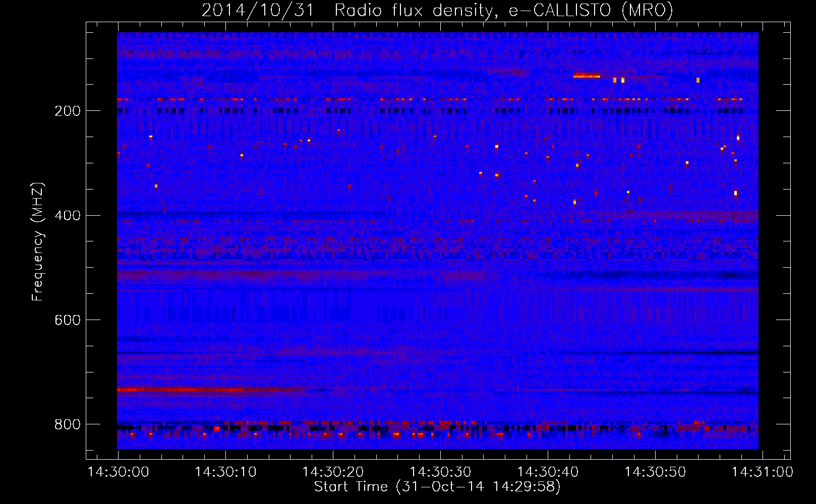
Task: Click the 14:30:30 time tick label
Action: point(440,472)
